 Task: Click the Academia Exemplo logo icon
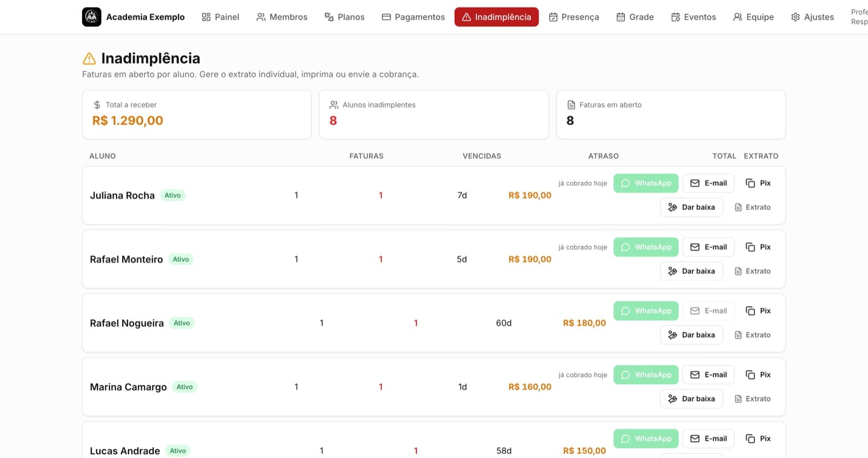(x=92, y=17)
